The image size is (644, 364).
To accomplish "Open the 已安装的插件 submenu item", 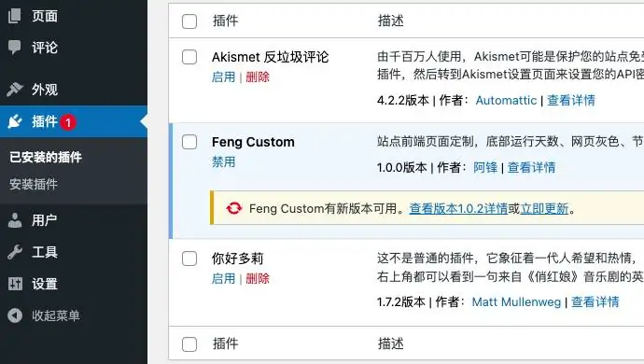I will click(46, 157).
